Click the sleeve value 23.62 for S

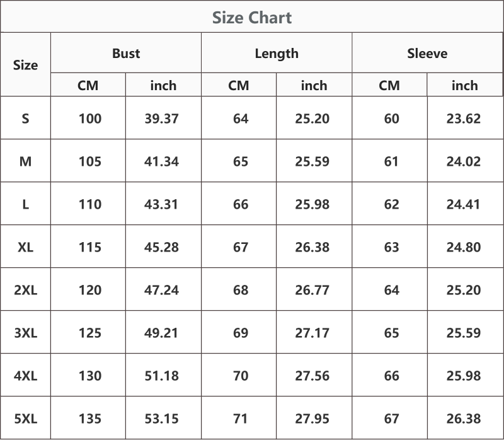point(464,119)
